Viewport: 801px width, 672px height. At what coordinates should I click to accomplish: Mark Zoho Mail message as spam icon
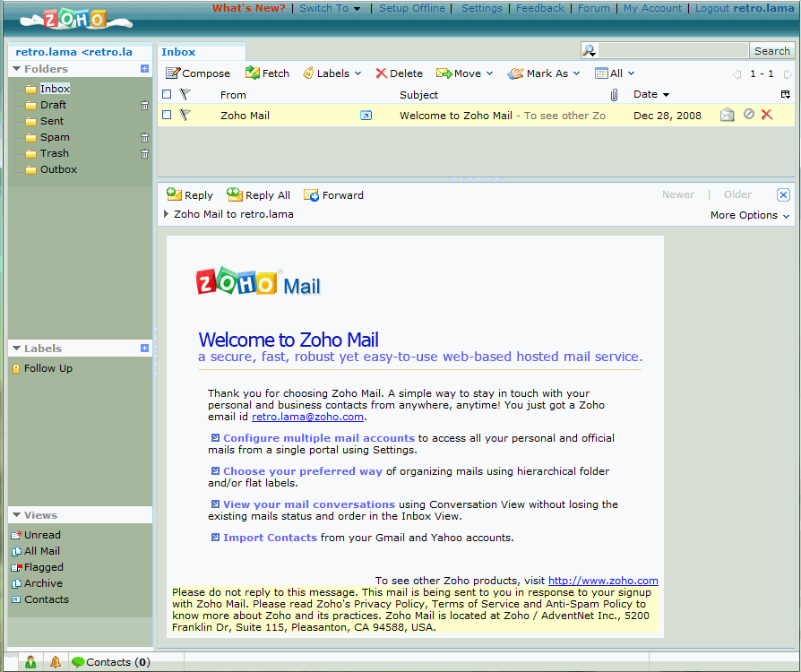tap(749, 114)
